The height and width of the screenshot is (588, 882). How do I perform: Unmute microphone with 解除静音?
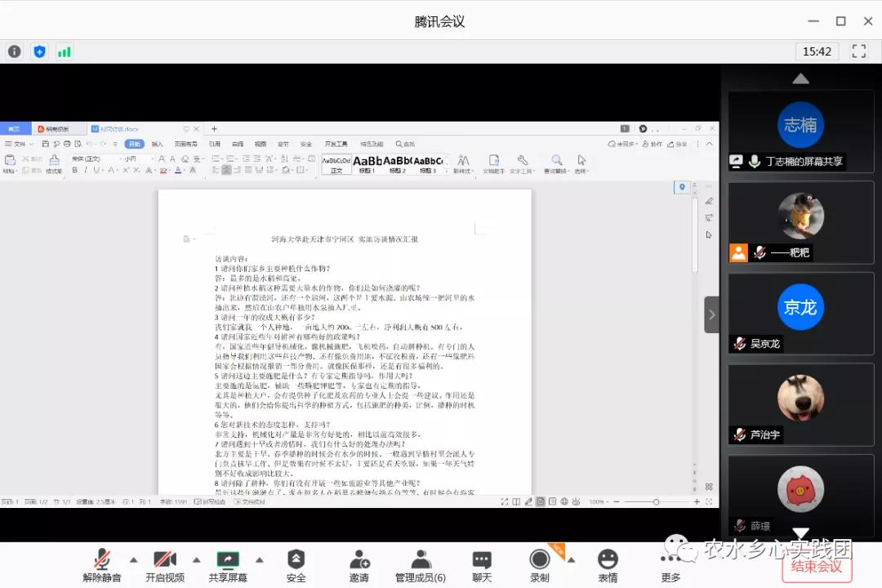[102, 565]
